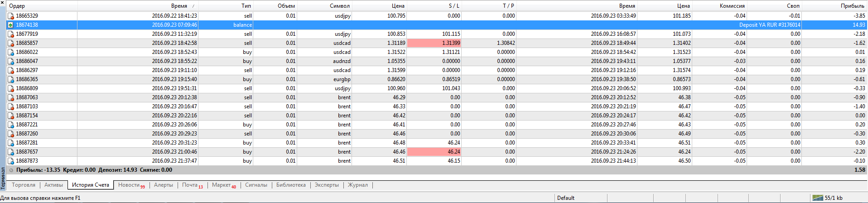Click the connection bars indicator showing 55/1 kb
Viewport: 868px width, 203px height.
818,198
